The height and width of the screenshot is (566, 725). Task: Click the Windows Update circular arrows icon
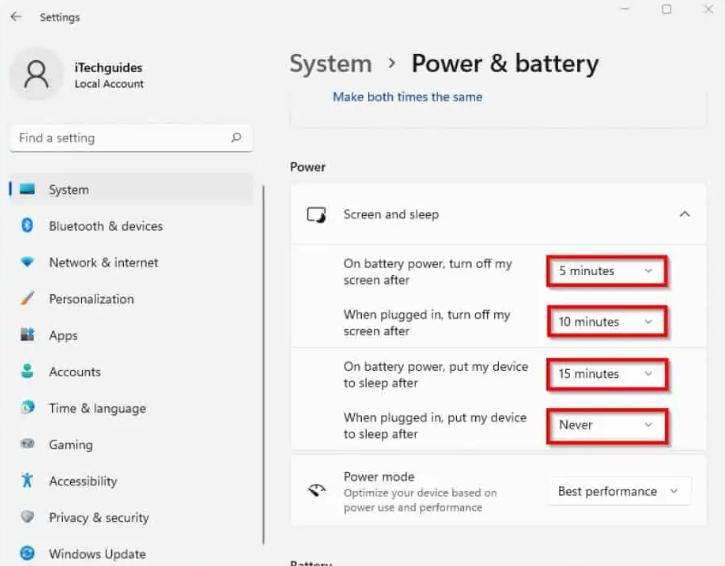tap(27, 553)
